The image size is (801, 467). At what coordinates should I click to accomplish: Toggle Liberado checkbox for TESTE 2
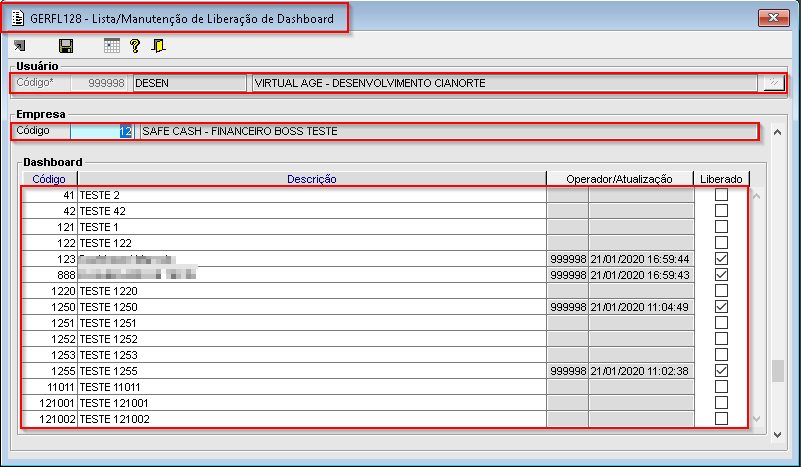coord(721,194)
